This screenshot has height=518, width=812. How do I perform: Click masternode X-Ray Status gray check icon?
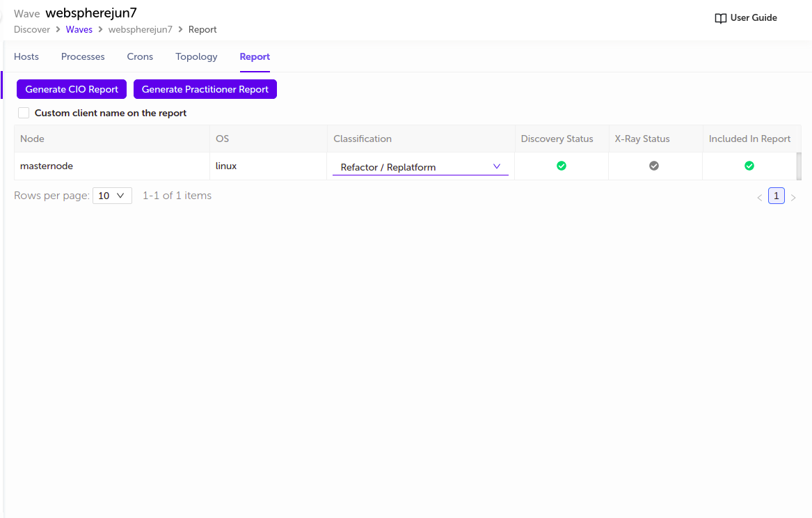(x=654, y=166)
